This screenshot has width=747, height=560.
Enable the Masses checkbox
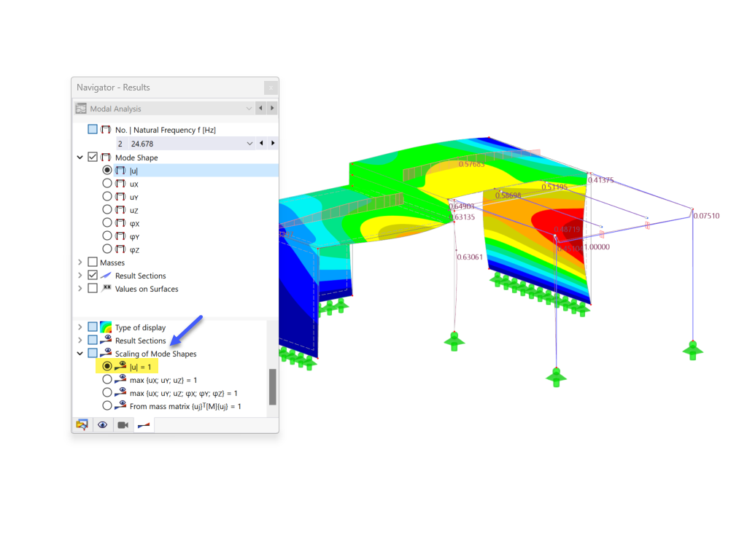(x=93, y=261)
